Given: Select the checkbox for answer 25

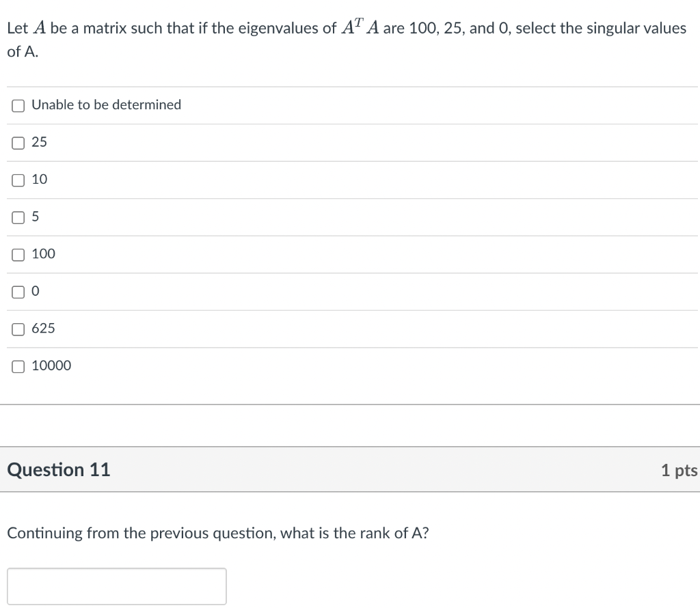Looking at the screenshot, I should tap(17, 142).
